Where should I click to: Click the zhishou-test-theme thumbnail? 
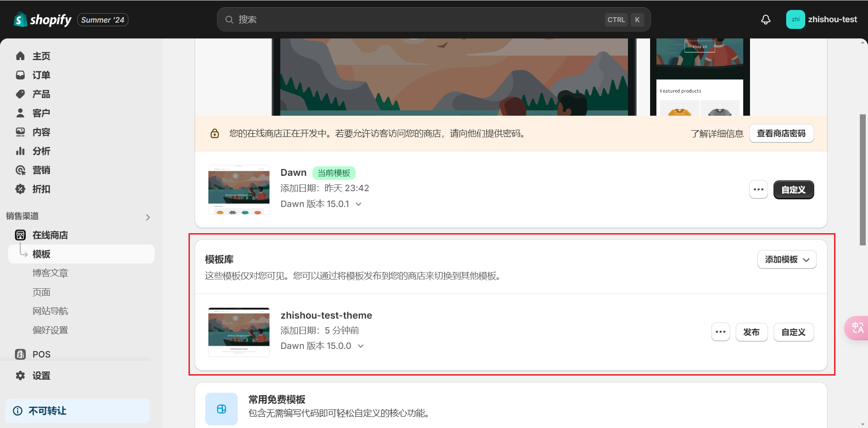[x=239, y=332]
